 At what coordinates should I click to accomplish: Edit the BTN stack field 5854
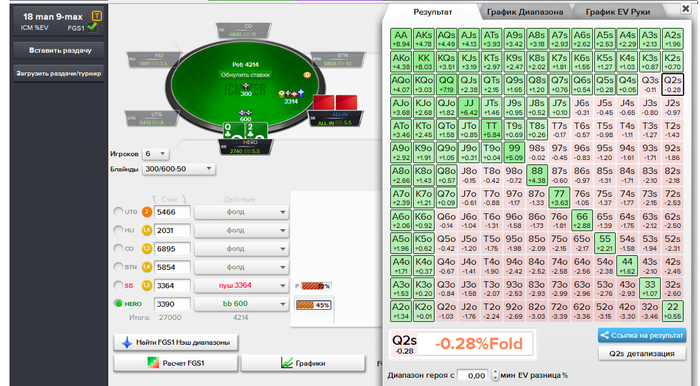(172, 267)
